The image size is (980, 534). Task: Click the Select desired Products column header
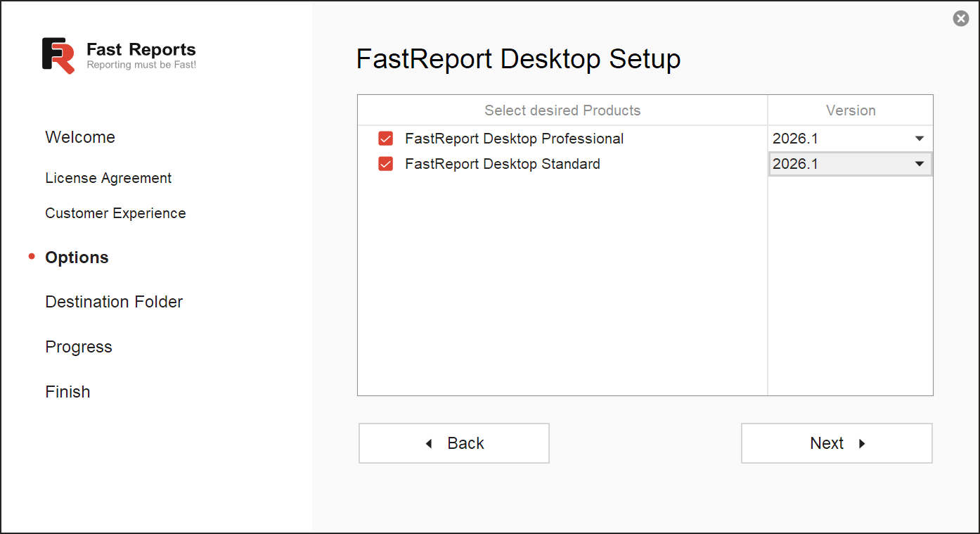click(562, 110)
